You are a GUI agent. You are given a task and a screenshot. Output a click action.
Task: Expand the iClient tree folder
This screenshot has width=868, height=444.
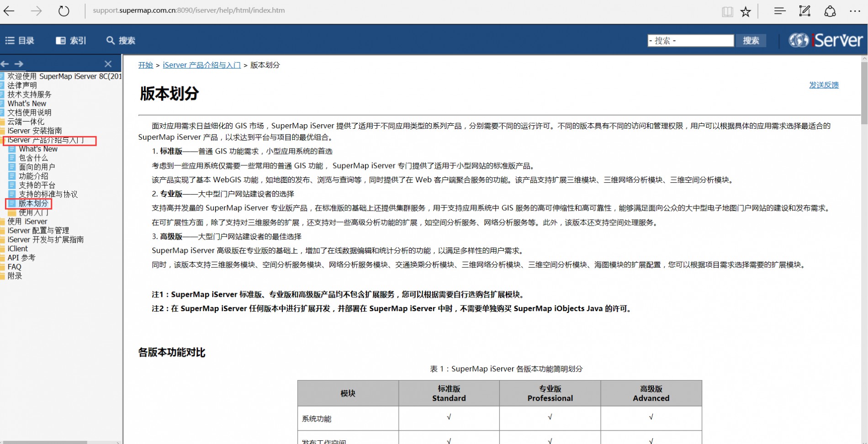pos(17,248)
